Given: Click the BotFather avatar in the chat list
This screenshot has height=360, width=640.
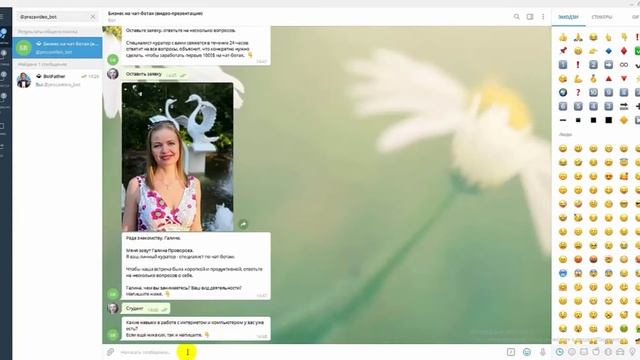Looking at the screenshot, I should click(24, 80).
